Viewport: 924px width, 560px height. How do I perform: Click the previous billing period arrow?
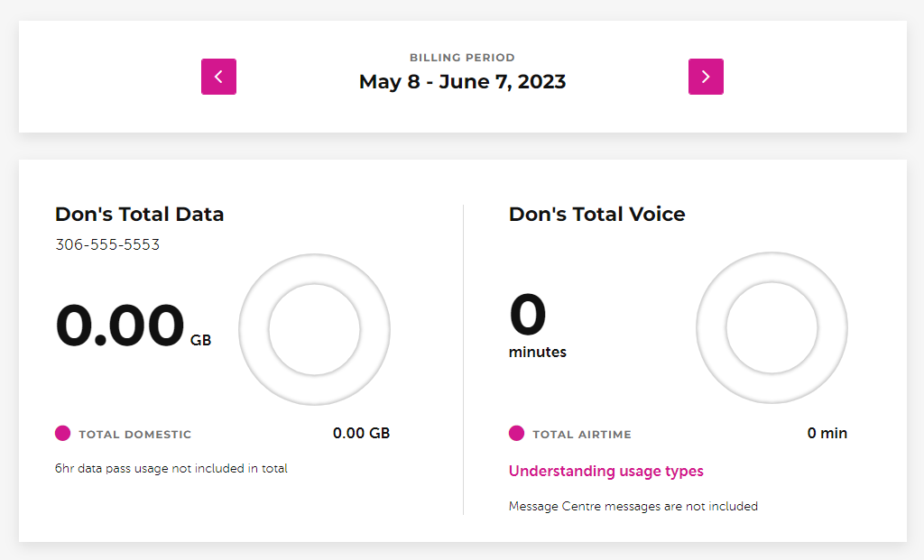point(218,77)
